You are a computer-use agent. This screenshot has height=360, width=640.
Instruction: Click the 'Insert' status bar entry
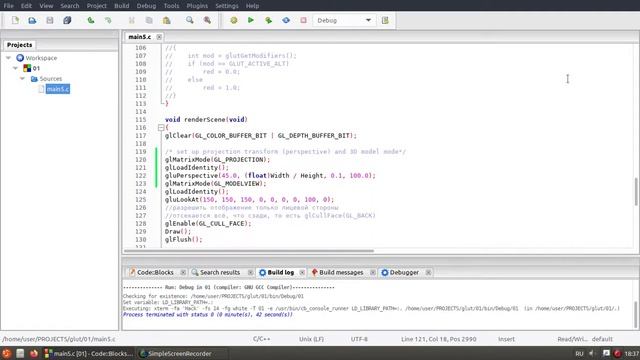point(506,339)
